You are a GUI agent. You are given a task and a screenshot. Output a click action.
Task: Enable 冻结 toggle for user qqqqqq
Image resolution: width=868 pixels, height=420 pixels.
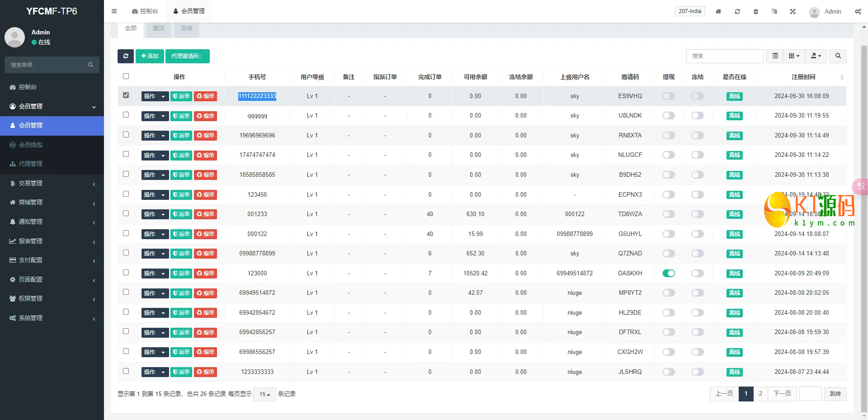coord(697,116)
